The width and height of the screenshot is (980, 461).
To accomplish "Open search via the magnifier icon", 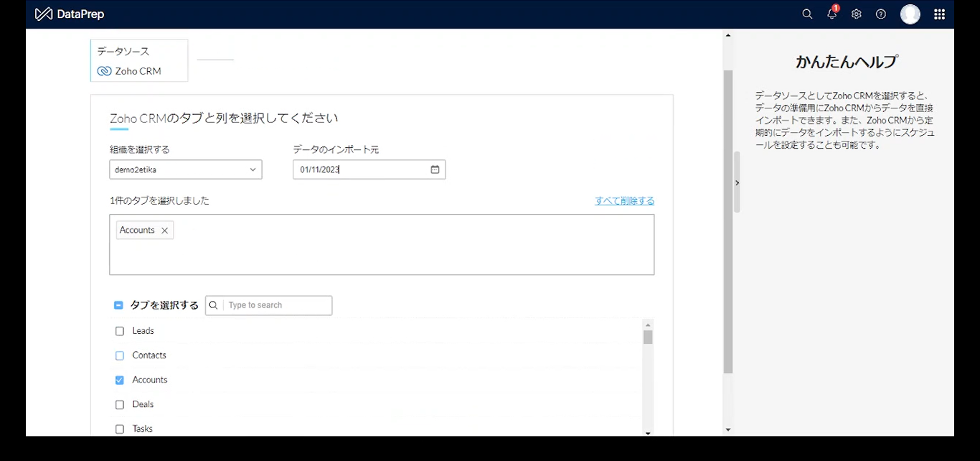I will [x=807, y=14].
